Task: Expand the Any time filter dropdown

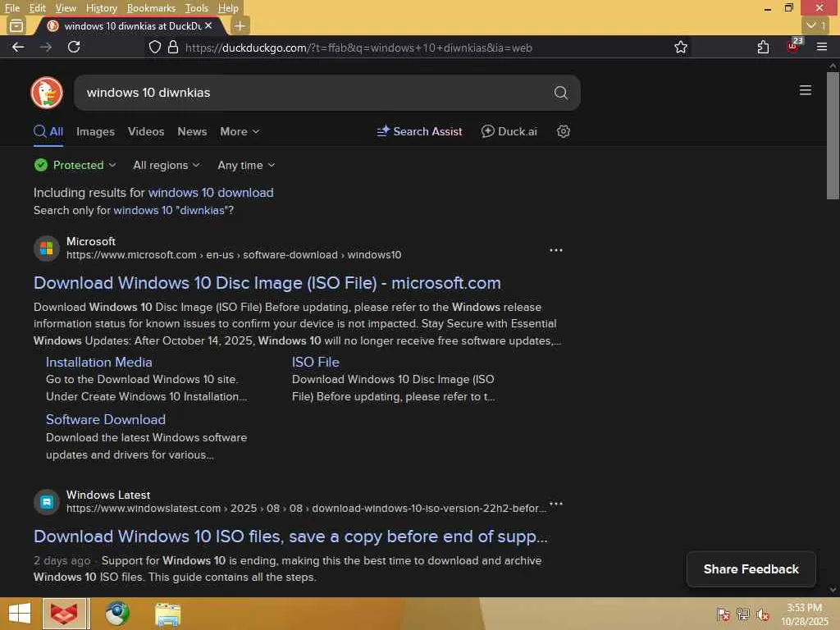Action: click(246, 165)
